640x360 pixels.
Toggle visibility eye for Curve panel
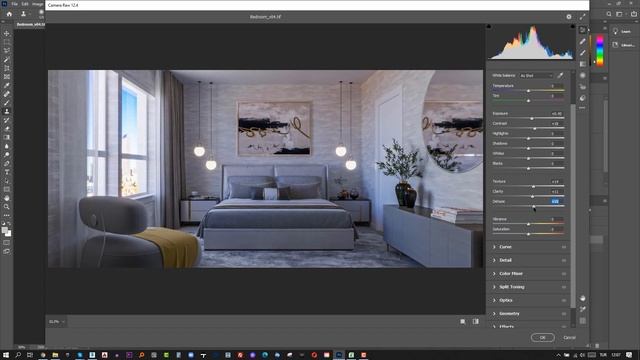pos(564,247)
